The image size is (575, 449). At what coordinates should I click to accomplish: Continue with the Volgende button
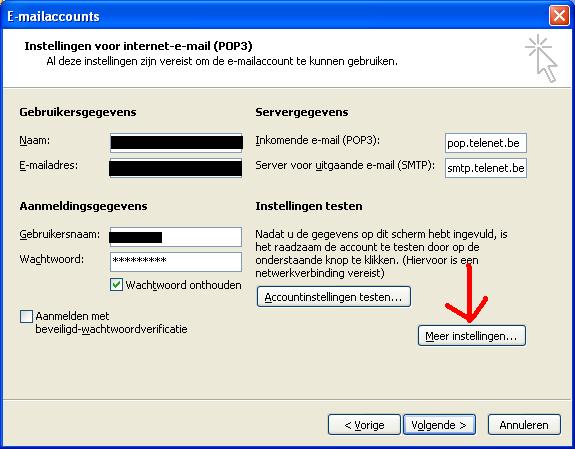(x=439, y=425)
